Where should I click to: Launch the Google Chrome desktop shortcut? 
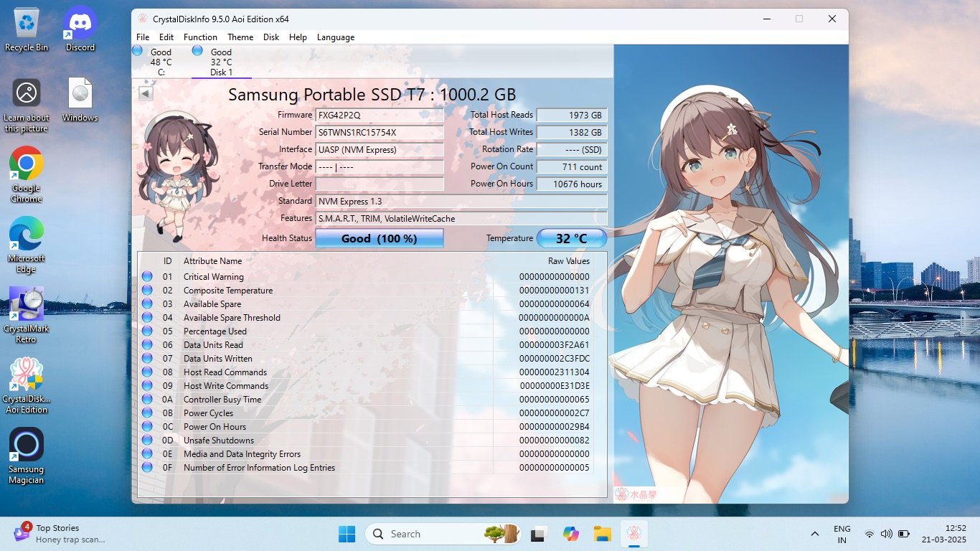[27, 174]
